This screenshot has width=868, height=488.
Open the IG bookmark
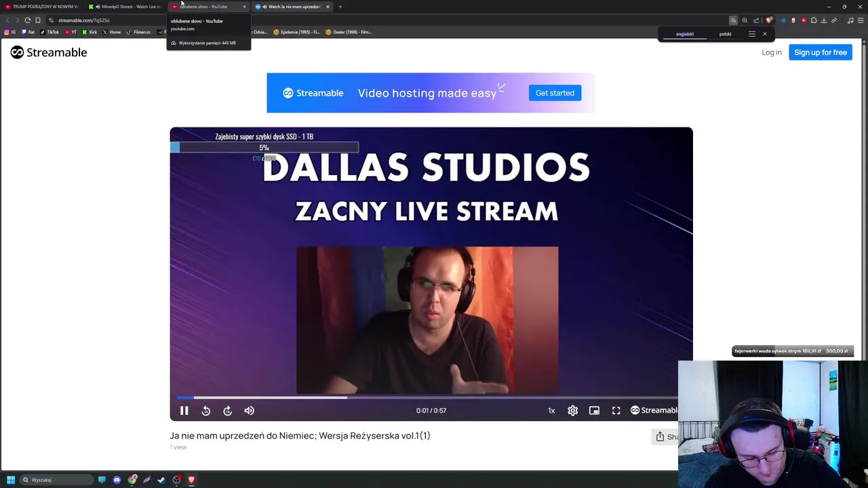pos(9,32)
